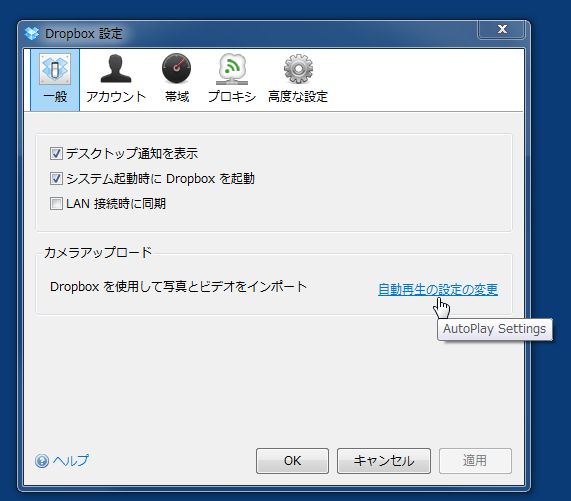The height and width of the screenshot is (501, 571).
Task: Close the Dropbox 設定 window
Action: (501, 29)
